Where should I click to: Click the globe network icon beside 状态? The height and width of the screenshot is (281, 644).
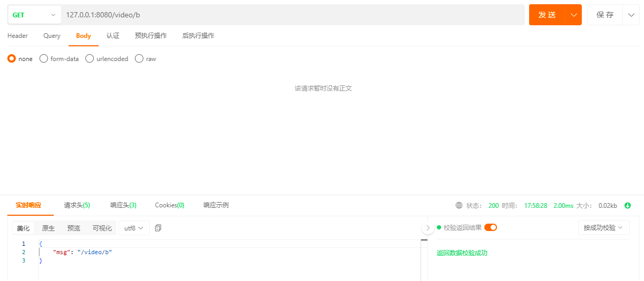coord(459,205)
